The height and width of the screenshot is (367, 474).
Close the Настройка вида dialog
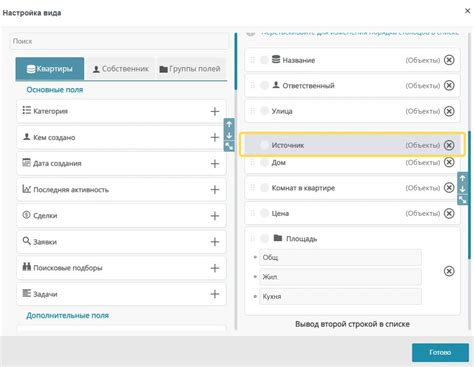point(467,11)
